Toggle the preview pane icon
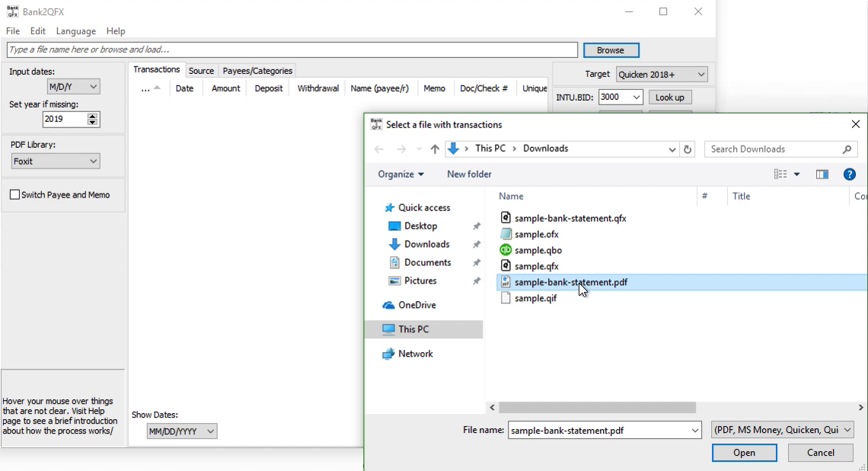Image resolution: width=868 pixels, height=471 pixels. pyautogui.click(x=822, y=175)
